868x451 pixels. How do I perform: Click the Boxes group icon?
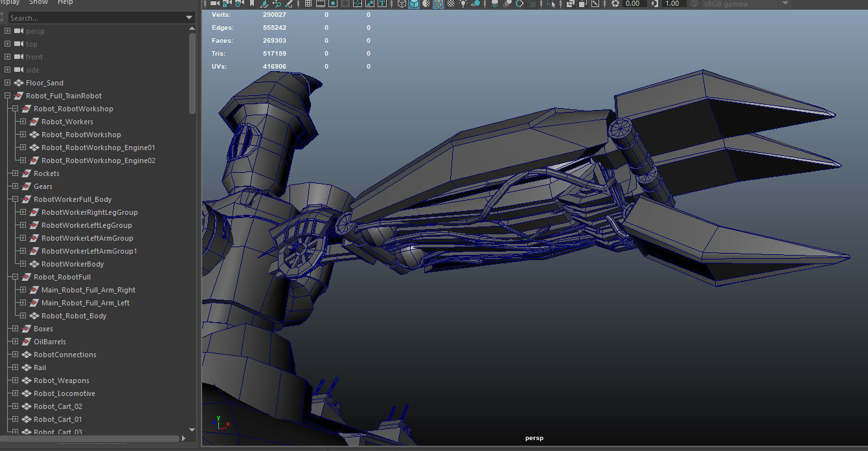(x=27, y=329)
